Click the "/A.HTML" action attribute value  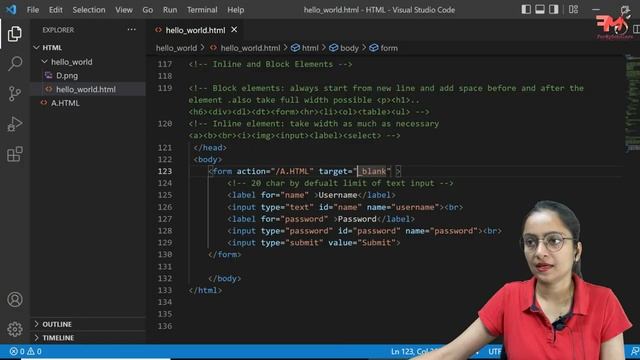click(x=292, y=171)
